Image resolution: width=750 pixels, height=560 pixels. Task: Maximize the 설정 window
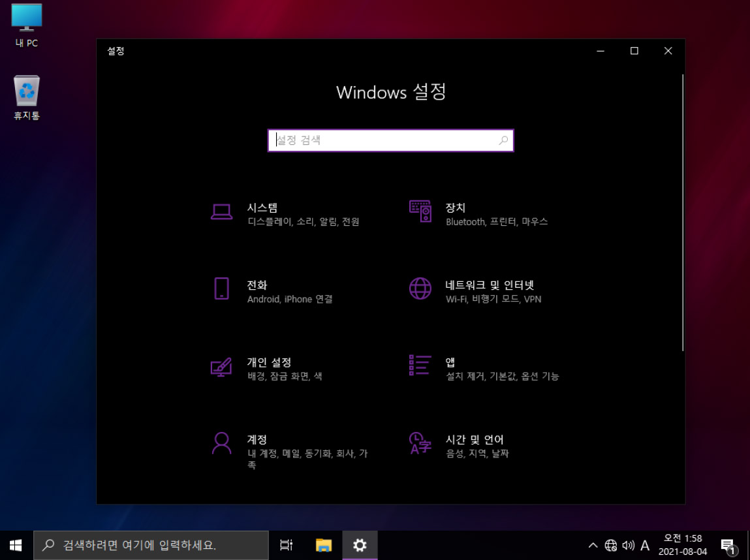click(634, 51)
